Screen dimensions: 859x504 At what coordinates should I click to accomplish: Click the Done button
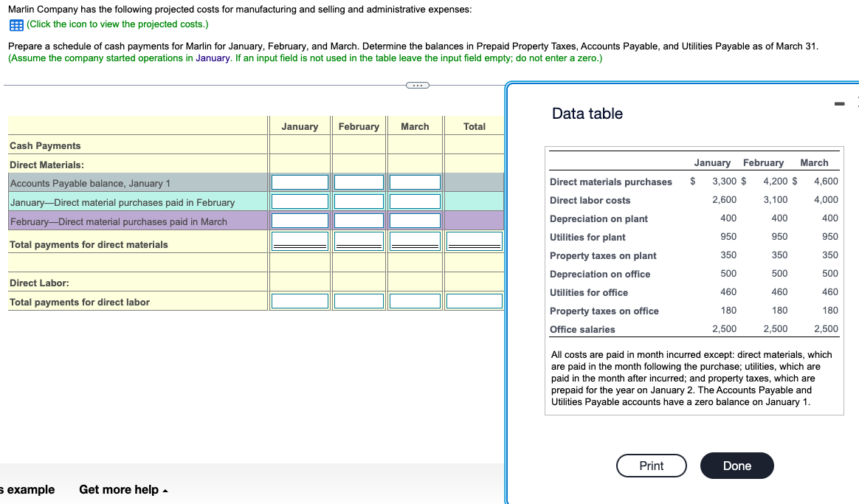click(736, 466)
